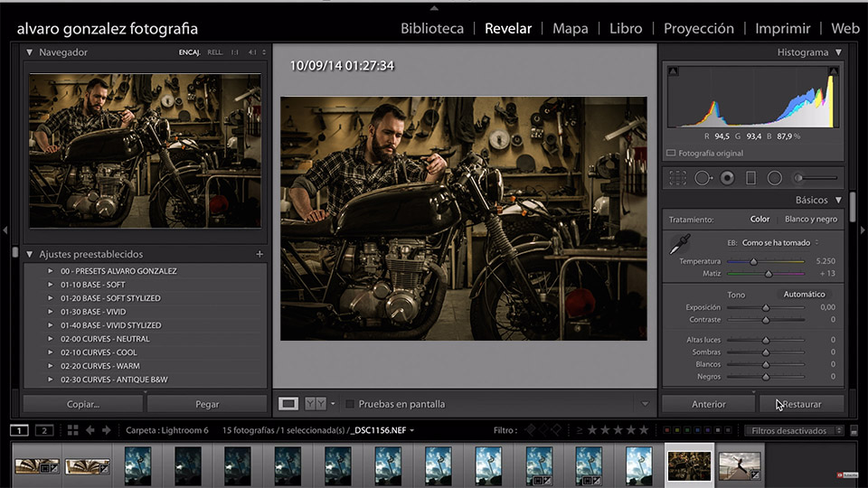Image resolution: width=868 pixels, height=488 pixels.
Task: Switch to grid view from filmstrip bar
Action: (x=72, y=430)
